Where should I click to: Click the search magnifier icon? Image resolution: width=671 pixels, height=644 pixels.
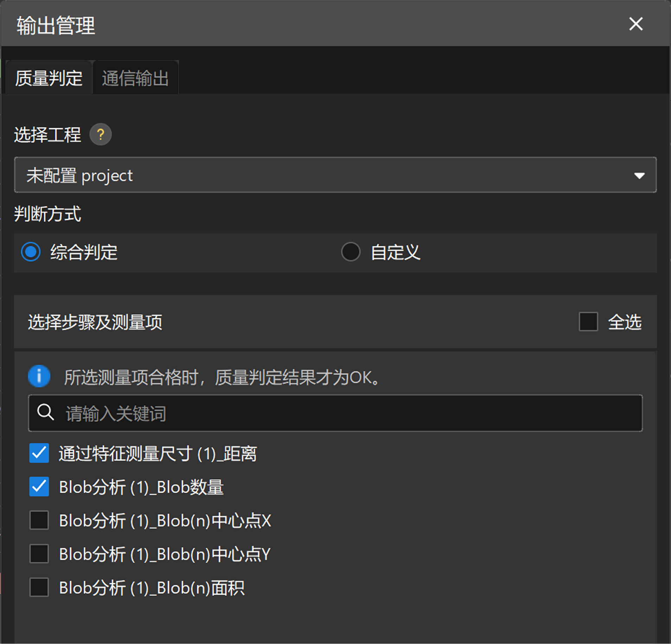pyautogui.click(x=46, y=412)
